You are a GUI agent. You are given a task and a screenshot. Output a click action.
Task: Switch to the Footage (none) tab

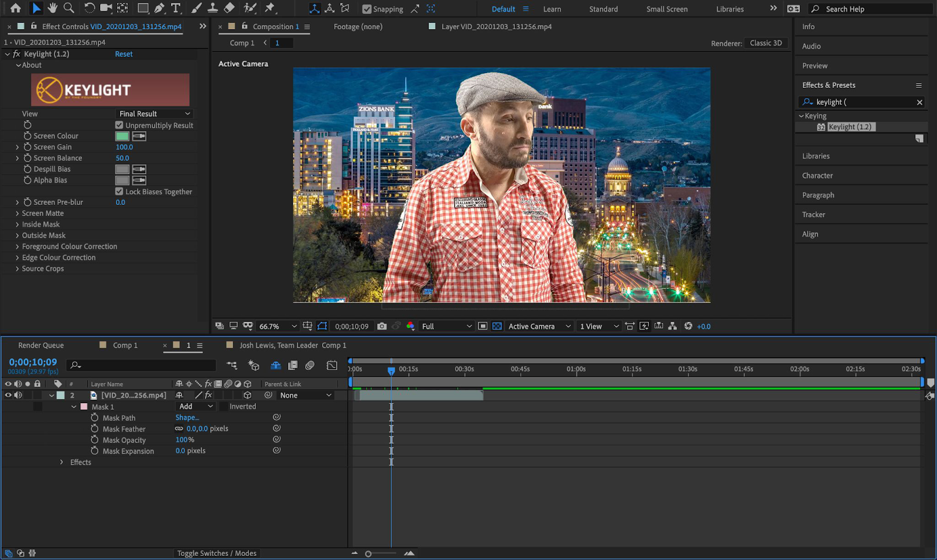[357, 26]
